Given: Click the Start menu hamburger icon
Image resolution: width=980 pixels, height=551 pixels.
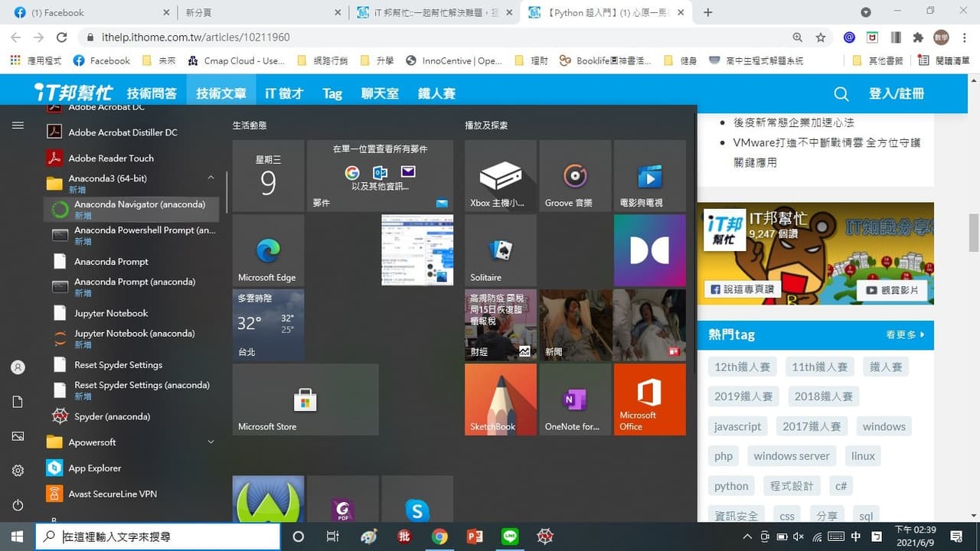Looking at the screenshot, I should coord(18,125).
